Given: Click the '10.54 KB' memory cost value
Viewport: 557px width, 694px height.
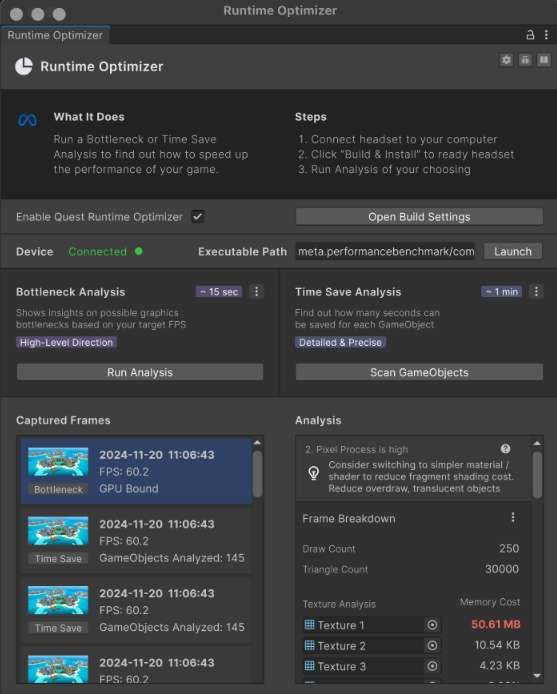Looking at the screenshot, I should click(x=497, y=645).
